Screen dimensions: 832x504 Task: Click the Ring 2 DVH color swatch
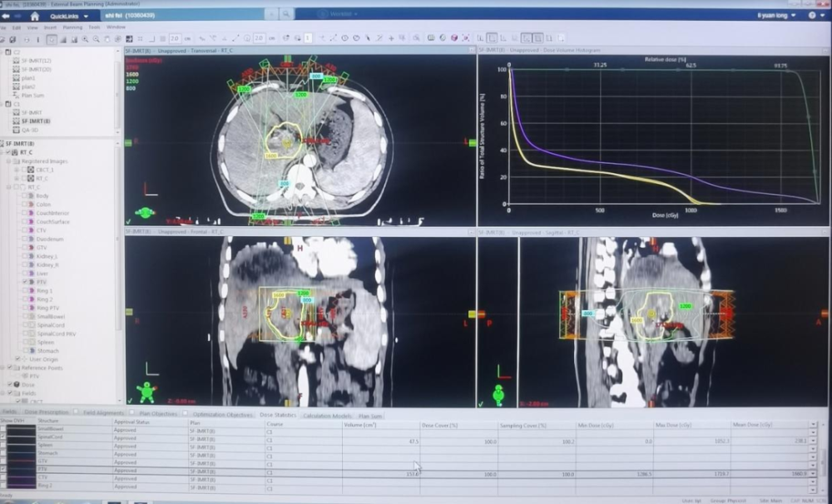pos(22,486)
